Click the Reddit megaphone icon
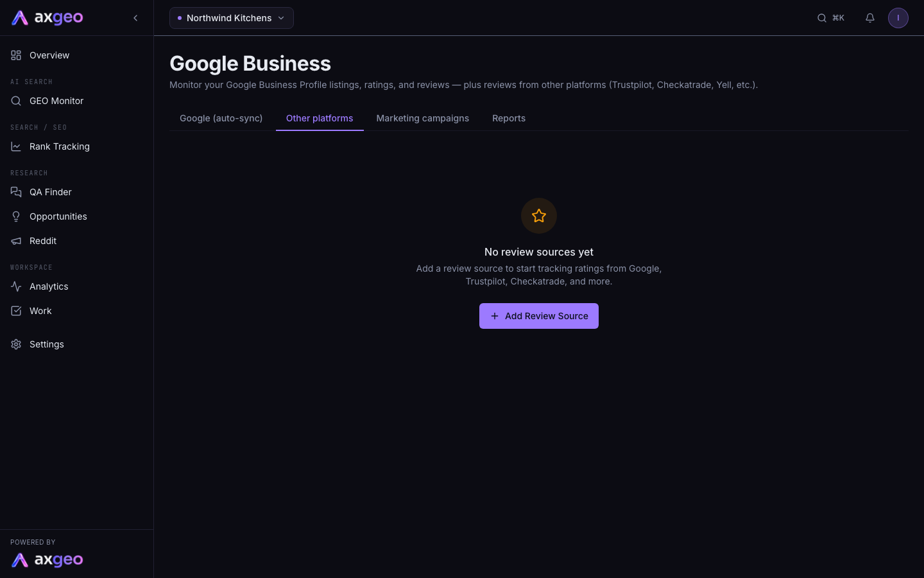This screenshot has width=924, height=578. click(16, 241)
